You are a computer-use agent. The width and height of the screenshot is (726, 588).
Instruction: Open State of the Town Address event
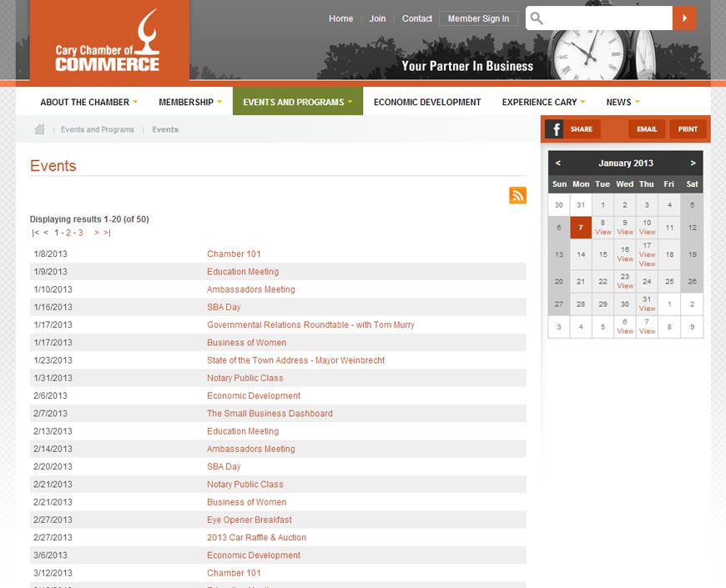click(296, 360)
